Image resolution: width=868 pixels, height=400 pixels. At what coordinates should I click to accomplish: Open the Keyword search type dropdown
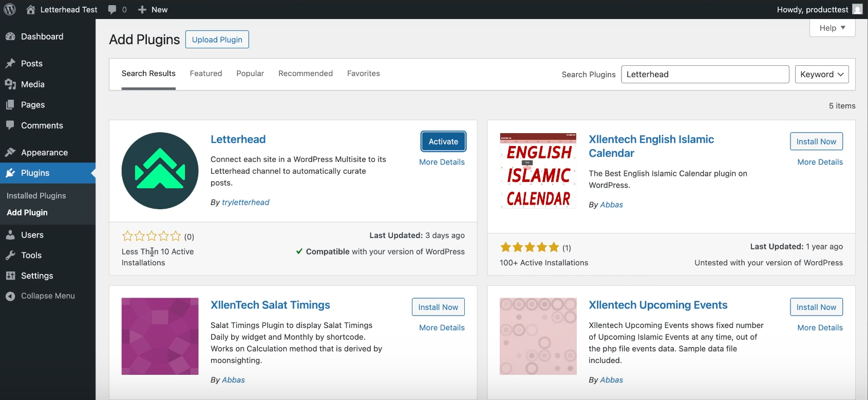821,75
